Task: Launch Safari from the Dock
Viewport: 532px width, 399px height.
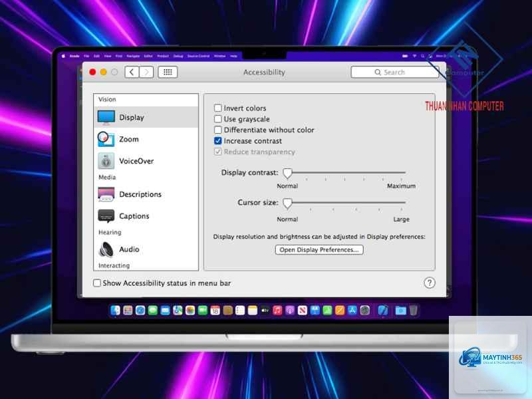Action: (140, 310)
